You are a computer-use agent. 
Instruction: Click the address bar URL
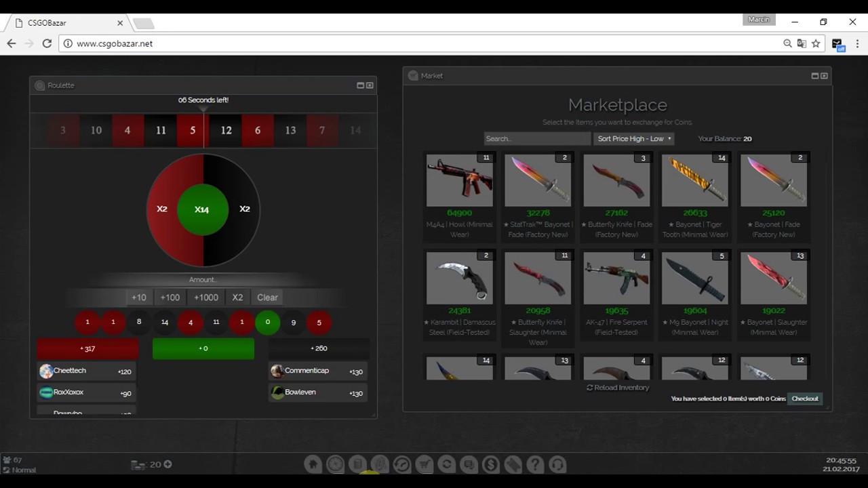[x=115, y=43]
